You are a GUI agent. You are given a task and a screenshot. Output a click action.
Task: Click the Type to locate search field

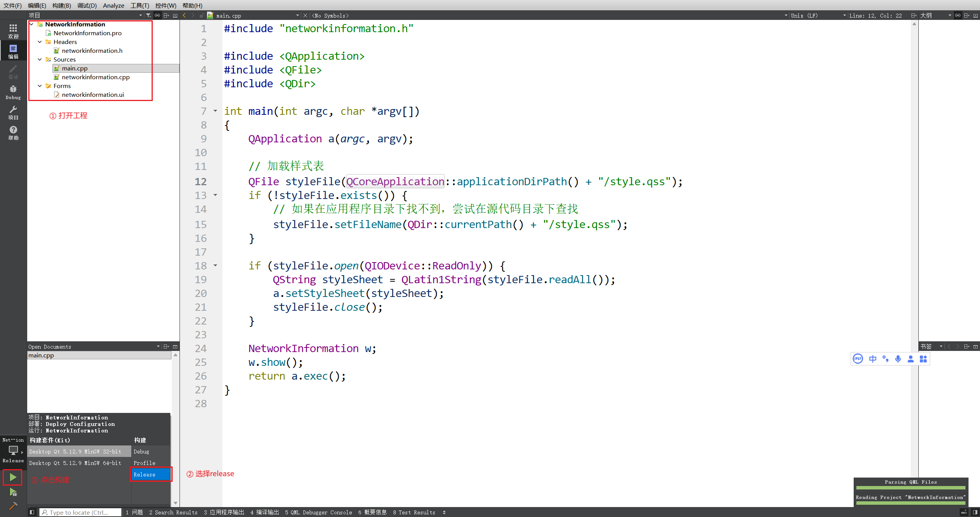[x=80, y=512]
